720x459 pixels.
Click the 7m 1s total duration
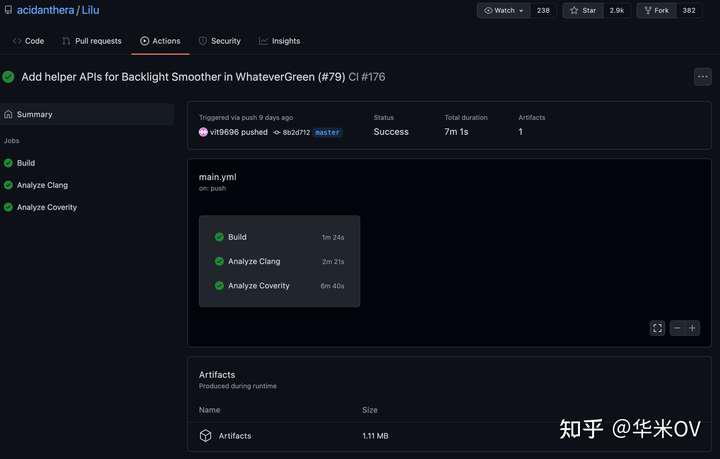[x=456, y=132]
